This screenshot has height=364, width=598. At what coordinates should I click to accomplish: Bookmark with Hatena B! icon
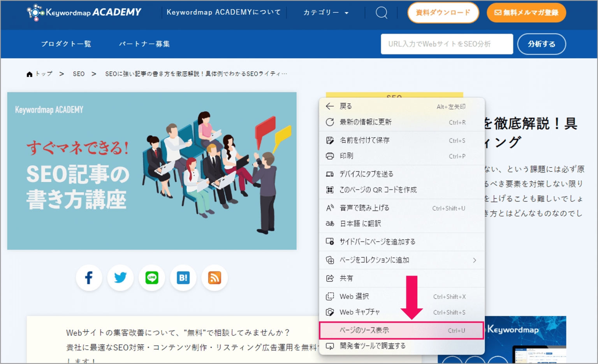183,278
